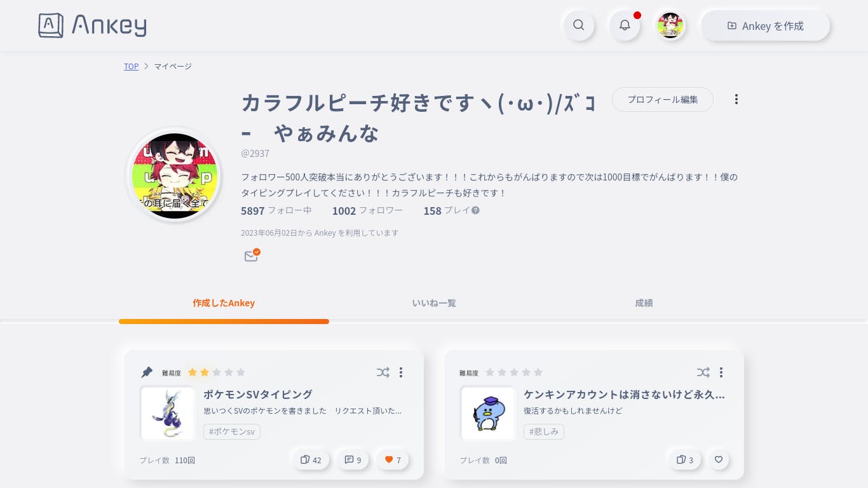Click the TOP breadcrumb link
Image resolution: width=868 pixels, height=488 pixels.
click(x=131, y=66)
